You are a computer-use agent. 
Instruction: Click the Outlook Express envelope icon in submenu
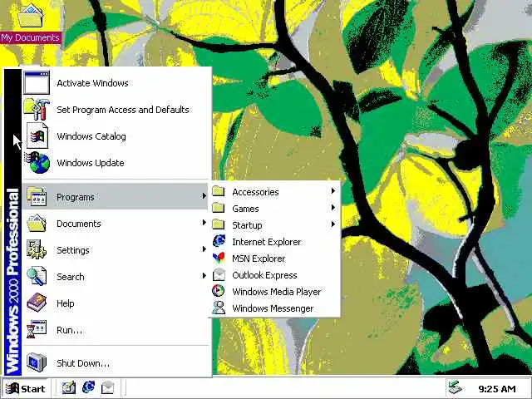pyautogui.click(x=219, y=274)
